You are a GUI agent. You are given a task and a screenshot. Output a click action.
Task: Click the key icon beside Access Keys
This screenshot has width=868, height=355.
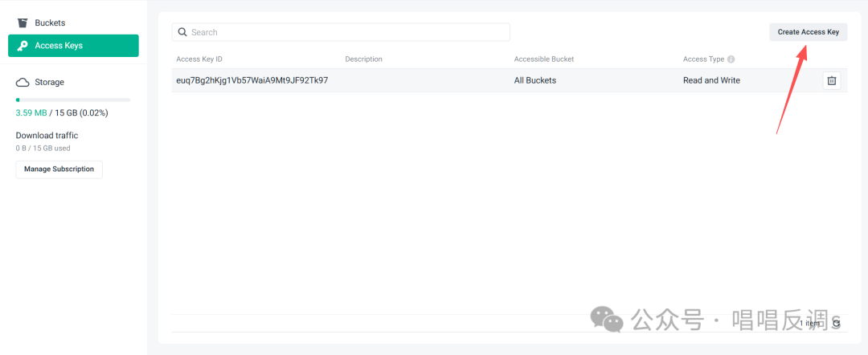[23, 46]
